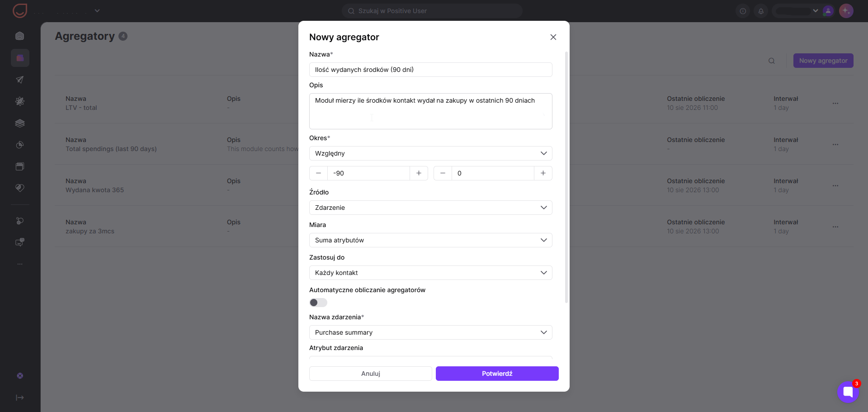Confirm with the Potwierdź button
868x412 pixels.
pyautogui.click(x=497, y=374)
